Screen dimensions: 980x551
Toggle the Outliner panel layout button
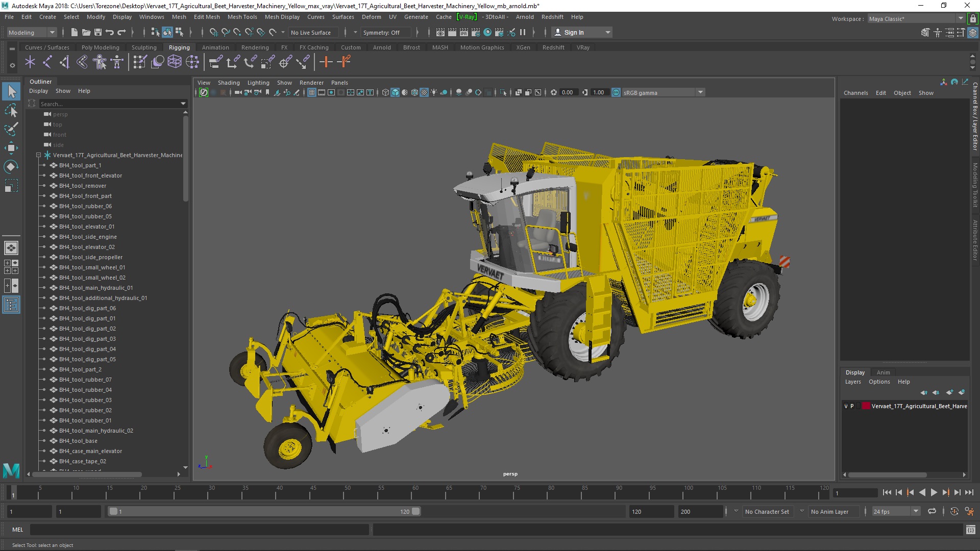coord(11,305)
